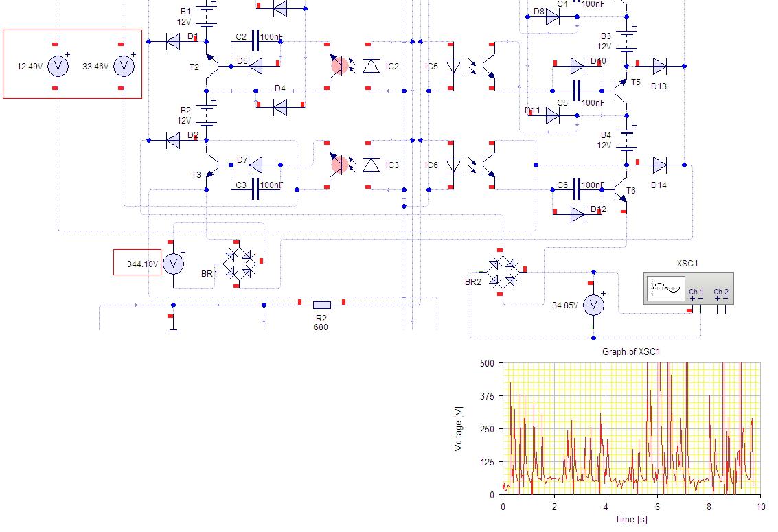Select diode D13 symbol
The width and height of the screenshot is (778, 532).
coord(659,66)
